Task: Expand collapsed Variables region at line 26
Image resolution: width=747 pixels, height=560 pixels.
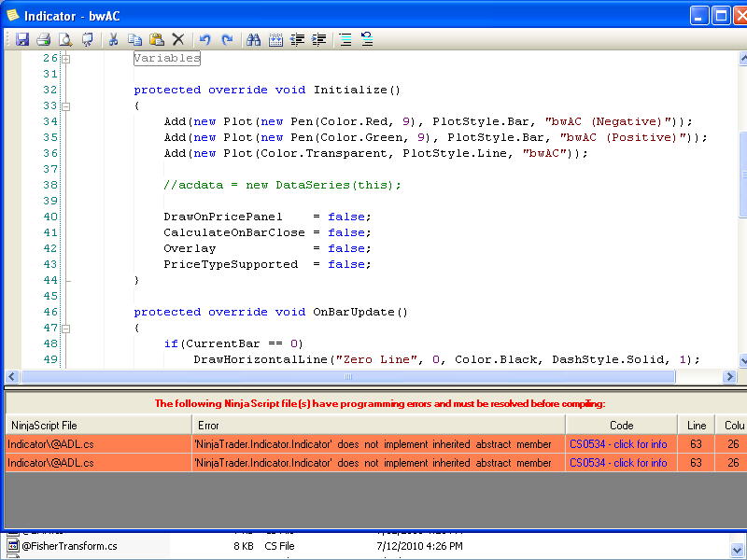Action: [66, 59]
